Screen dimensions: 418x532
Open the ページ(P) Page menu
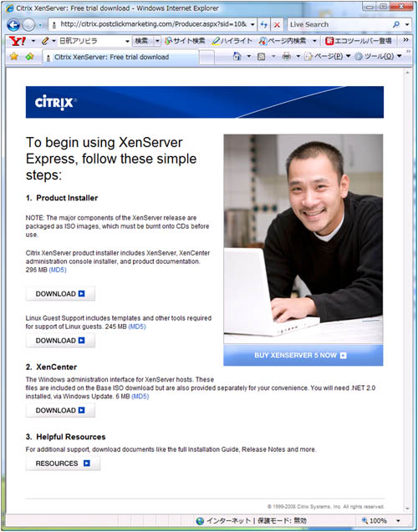pyautogui.click(x=328, y=57)
